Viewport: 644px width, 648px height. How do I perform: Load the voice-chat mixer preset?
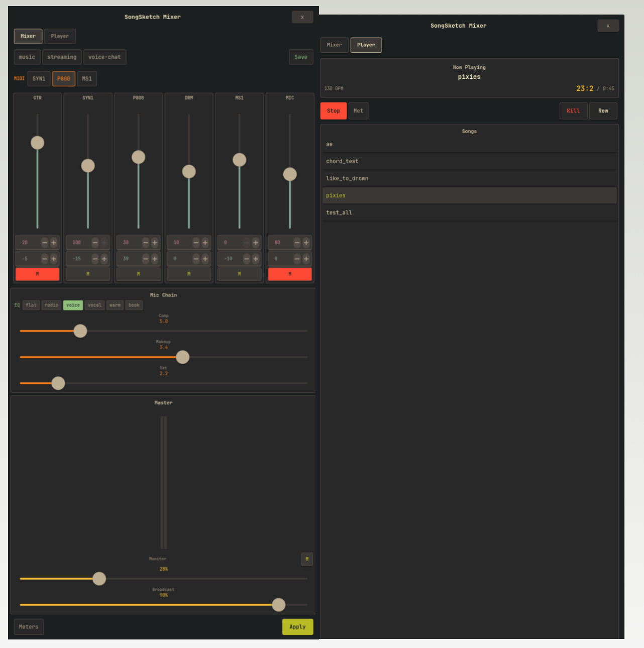coord(104,57)
